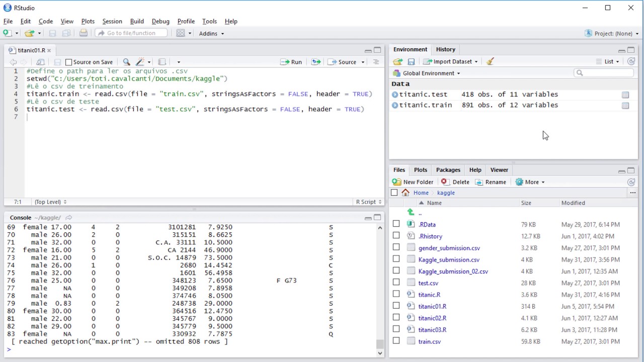Open the Project: (None) dropdown
Image resolution: width=644 pixels, height=362 pixels.
pyautogui.click(x=611, y=34)
